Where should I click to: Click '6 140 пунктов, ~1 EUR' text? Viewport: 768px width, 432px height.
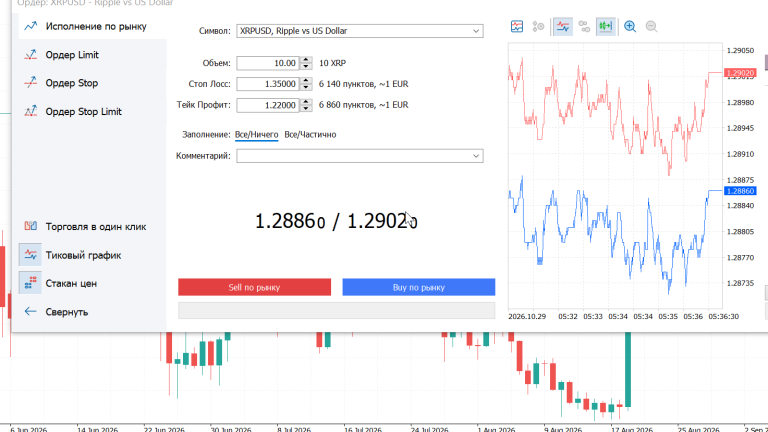(x=363, y=84)
